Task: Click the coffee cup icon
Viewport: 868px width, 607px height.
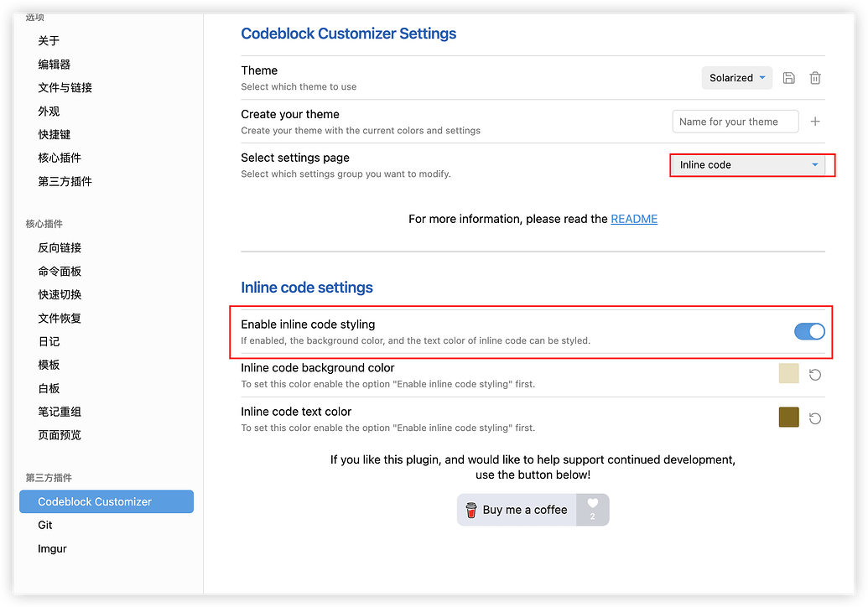Action: pos(470,510)
